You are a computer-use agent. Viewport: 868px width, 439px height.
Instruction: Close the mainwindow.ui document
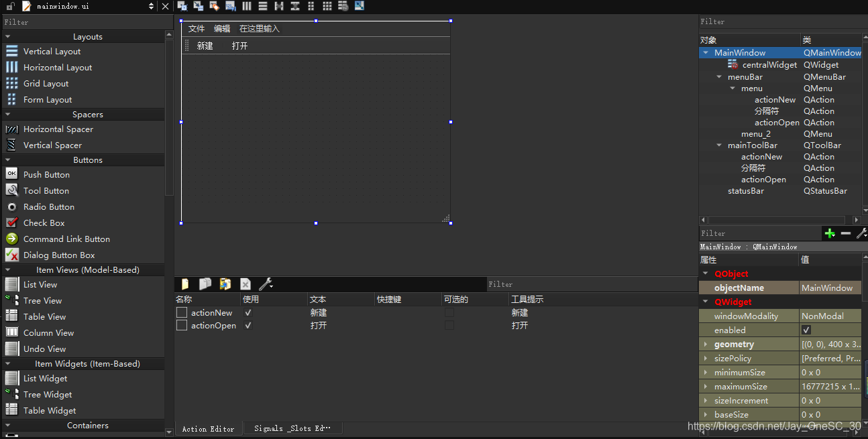coord(166,6)
